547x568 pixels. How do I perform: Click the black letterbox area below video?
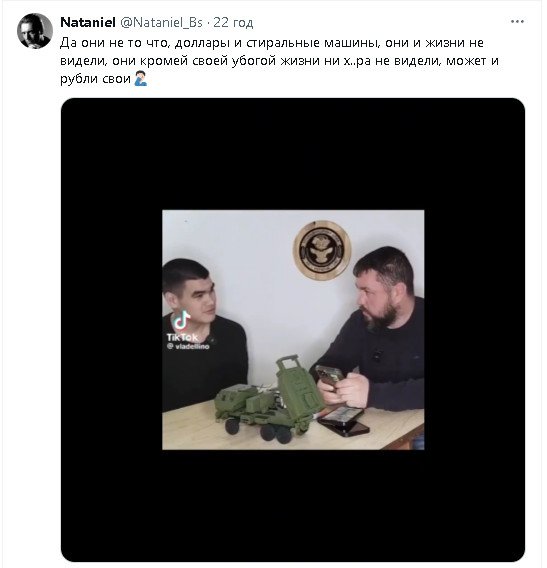pyautogui.click(x=293, y=506)
